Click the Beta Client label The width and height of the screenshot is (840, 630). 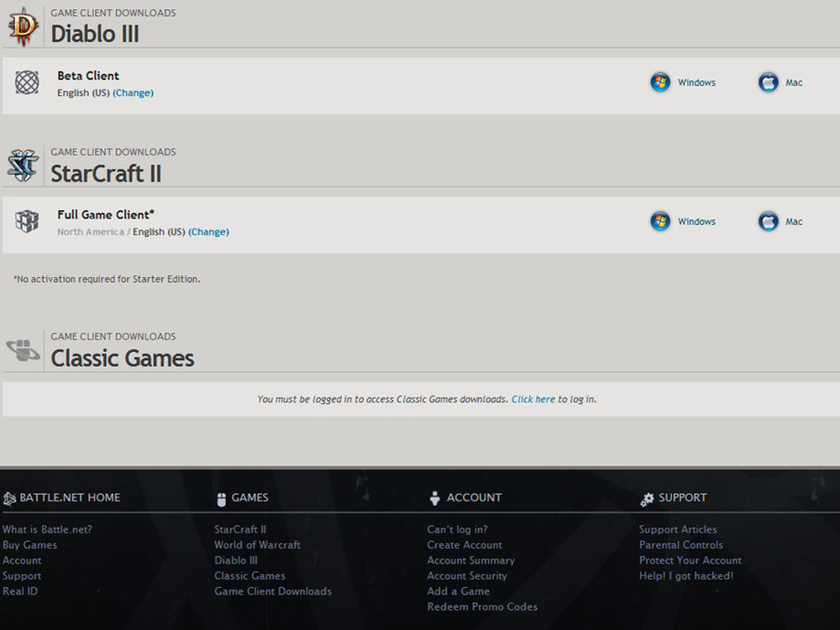click(88, 76)
